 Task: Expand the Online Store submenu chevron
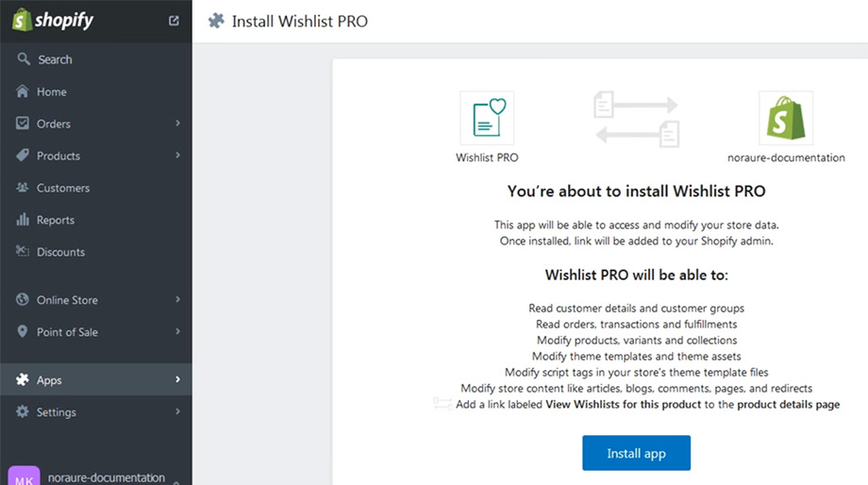point(177,299)
